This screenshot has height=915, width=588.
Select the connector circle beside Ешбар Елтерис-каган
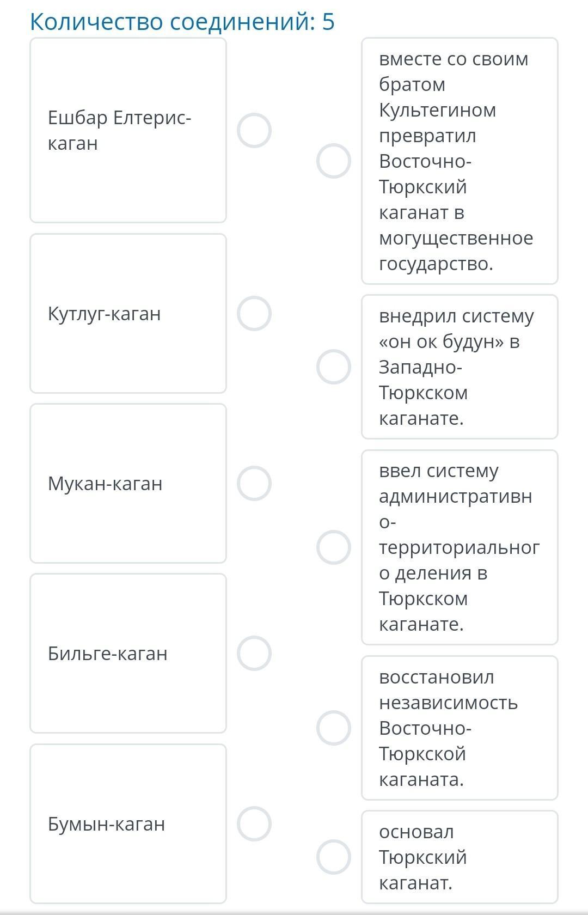point(254,131)
